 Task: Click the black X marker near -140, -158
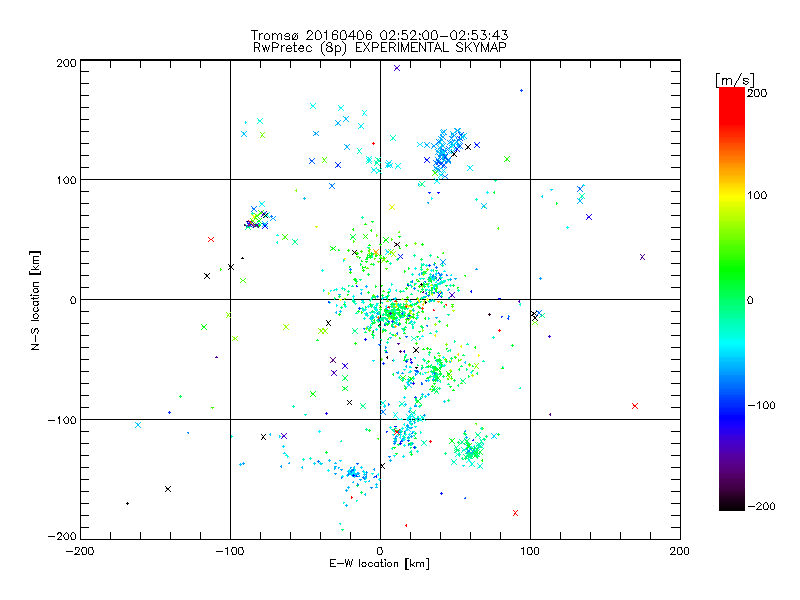pos(168,489)
